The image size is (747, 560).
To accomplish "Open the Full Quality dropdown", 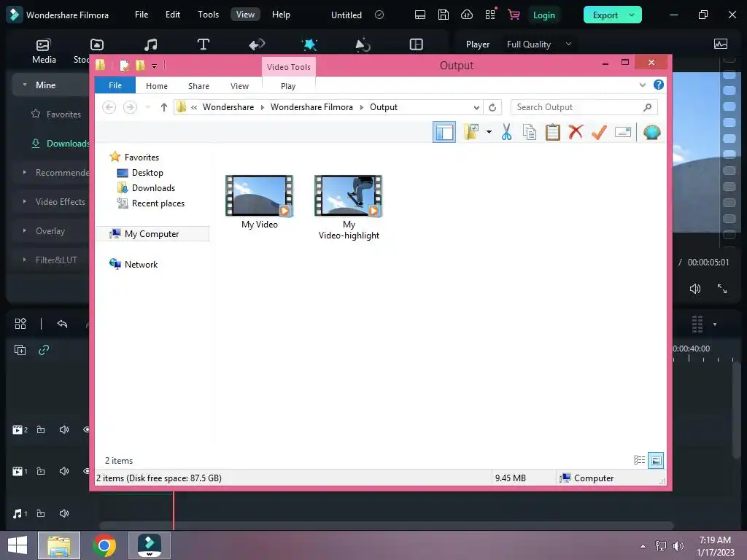I will coord(539,44).
